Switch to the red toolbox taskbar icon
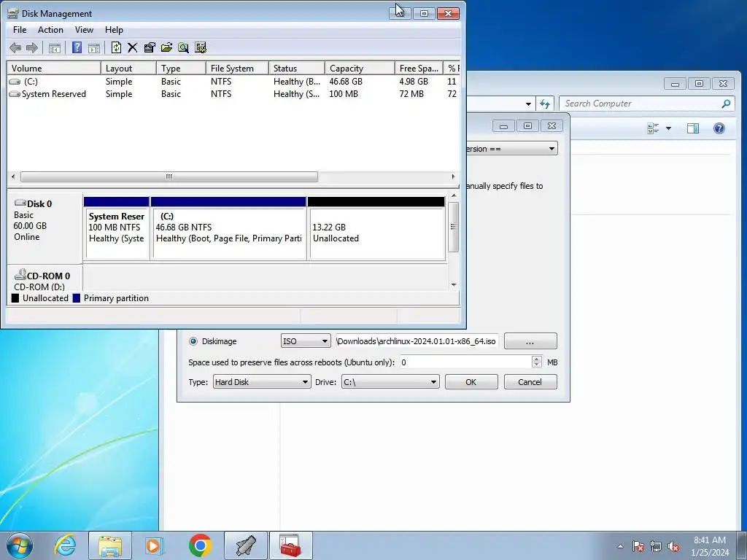The height and width of the screenshot is (560, 747). click(290, 545)
